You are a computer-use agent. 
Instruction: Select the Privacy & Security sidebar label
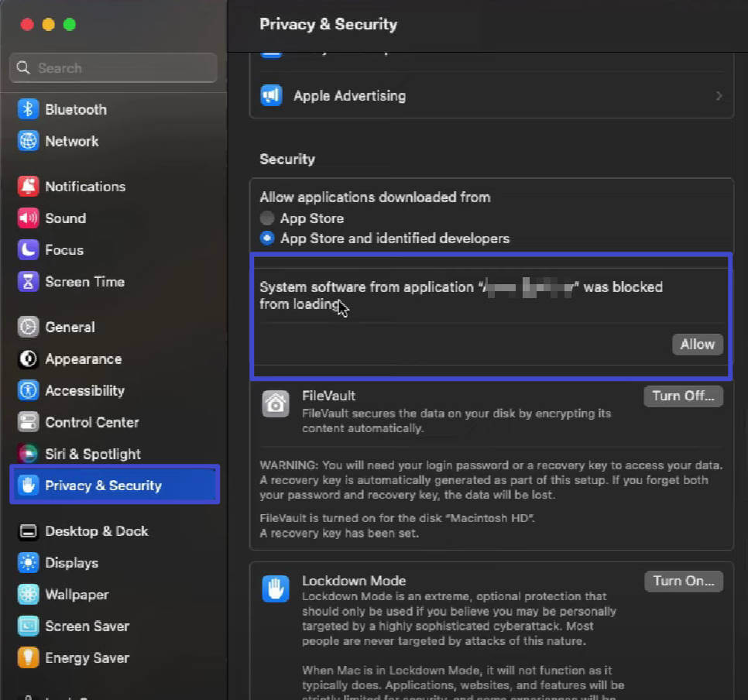(104, 486)
